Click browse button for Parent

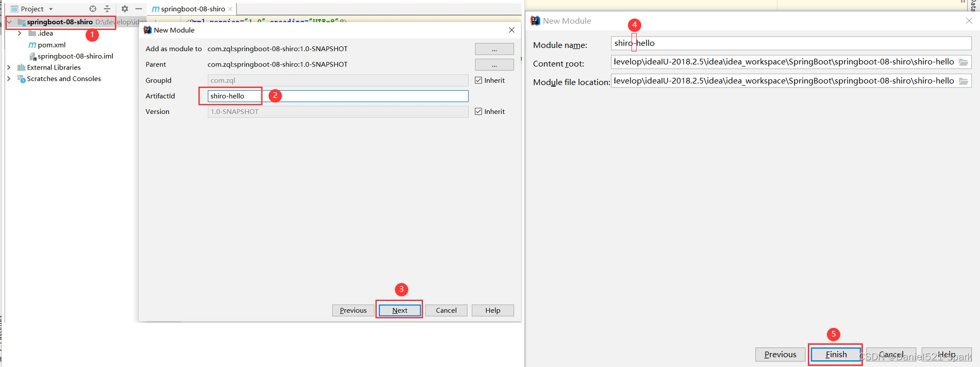tap(494, 64)
